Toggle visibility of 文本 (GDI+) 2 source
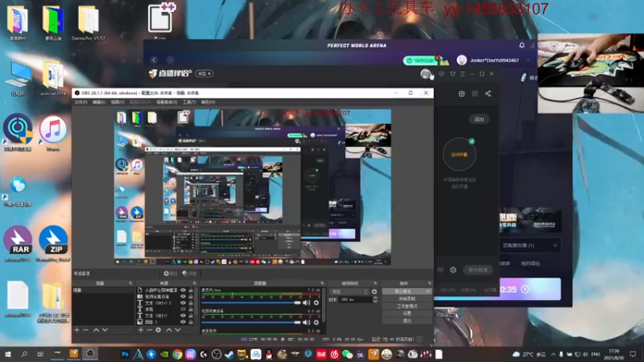 tap(184, 303)
